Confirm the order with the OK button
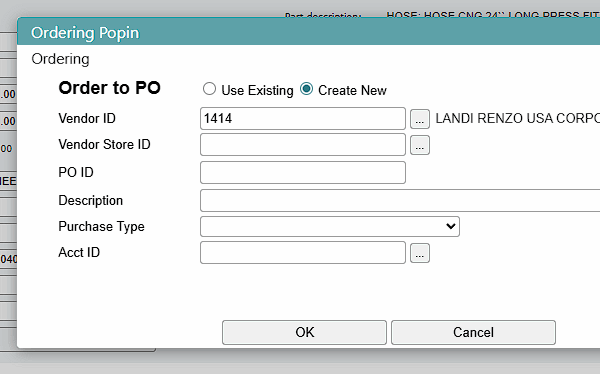 (x=304, y=332)
